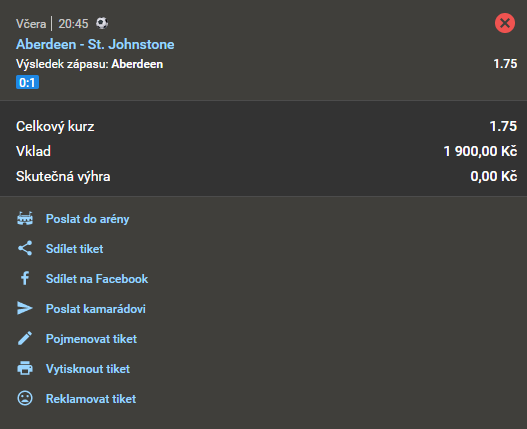Click the red X lost-ticket icon
Image resolution: width=527 pixels, height=429 pixels.
504,23
